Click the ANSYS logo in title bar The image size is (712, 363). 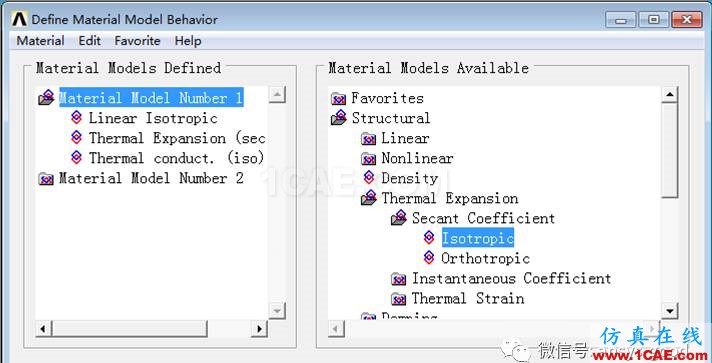pos(20,19)
